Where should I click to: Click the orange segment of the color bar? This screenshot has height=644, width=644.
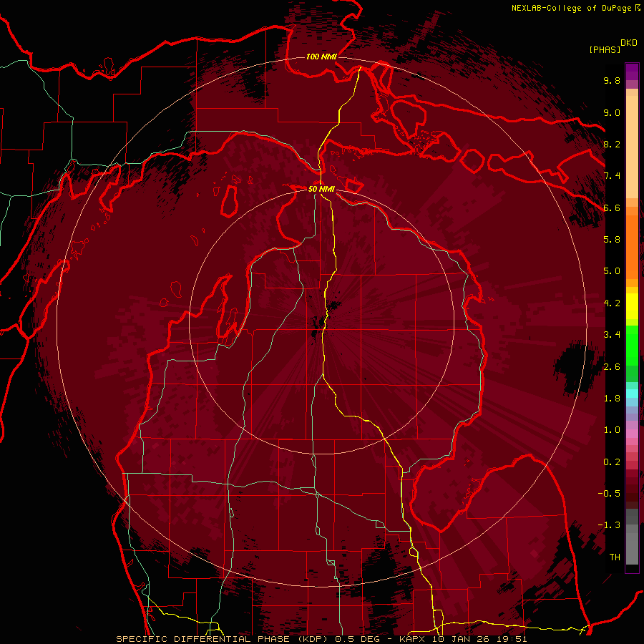point(632,246)
